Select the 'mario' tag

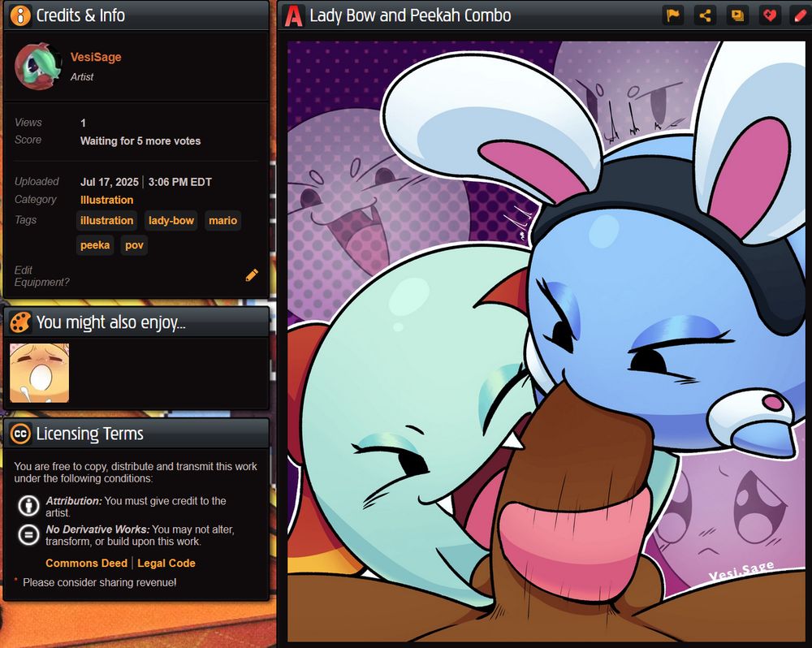222,221
